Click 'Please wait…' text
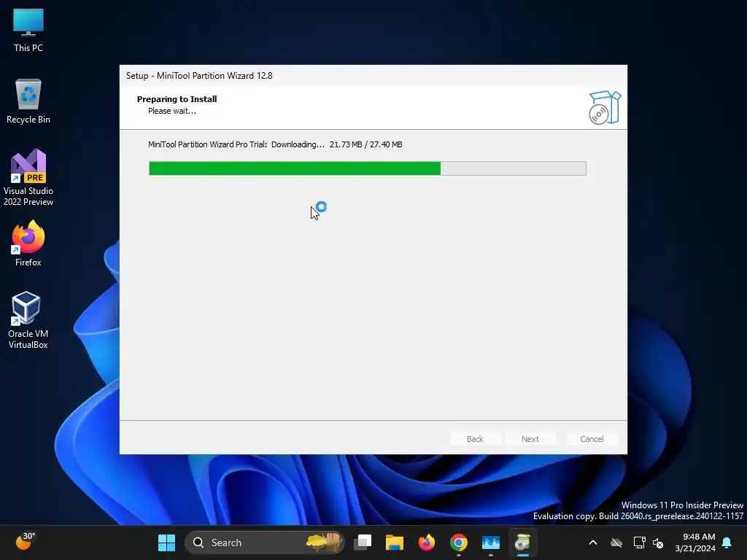The image size is (747, 560). tap(172, 111)
